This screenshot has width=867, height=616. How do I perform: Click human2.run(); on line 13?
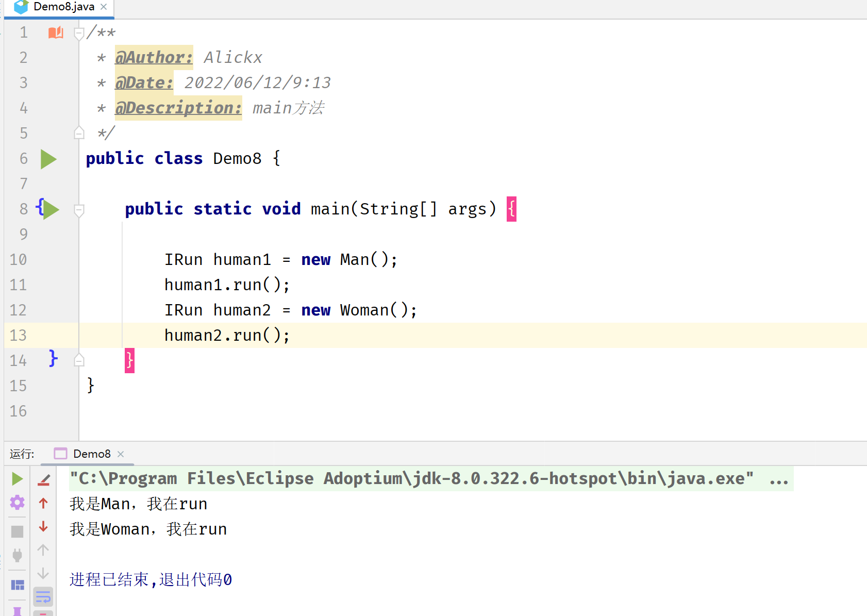pyautogui.click(x=227, y=335)
